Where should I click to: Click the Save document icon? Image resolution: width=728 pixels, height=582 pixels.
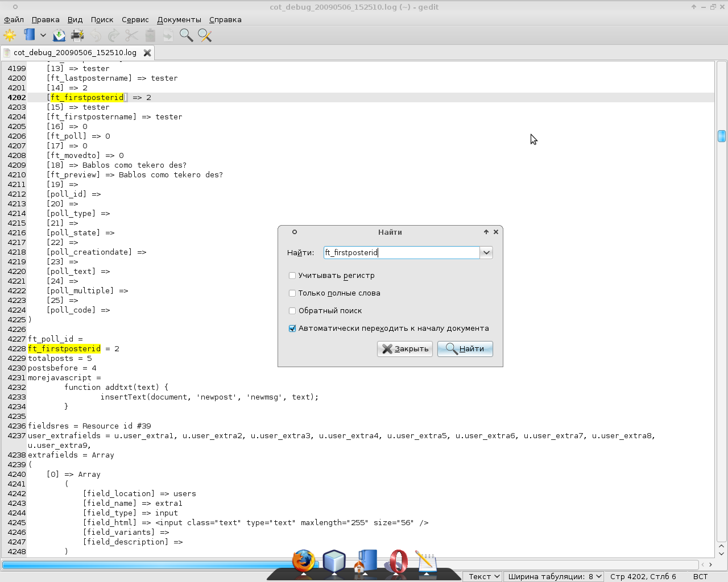[59, 35]
